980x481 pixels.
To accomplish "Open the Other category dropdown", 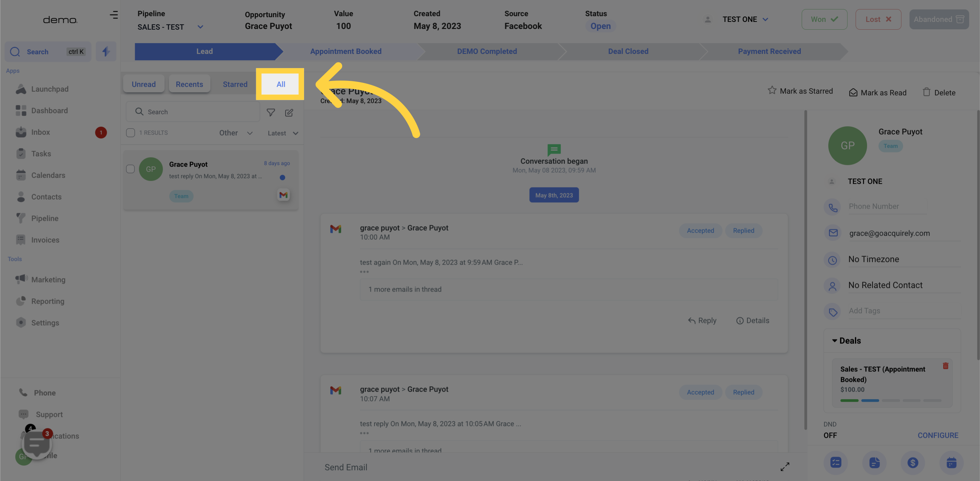I will 236,133.
